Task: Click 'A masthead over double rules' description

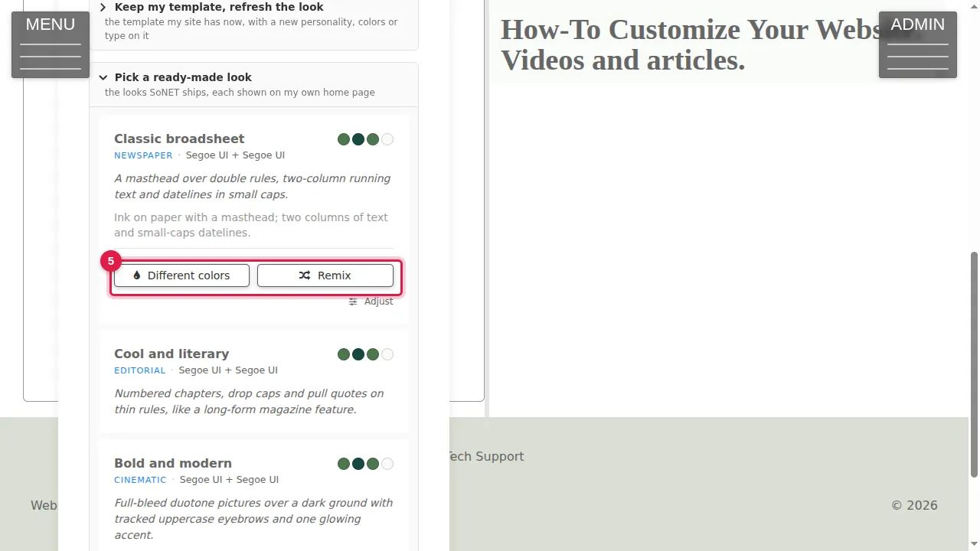Action: (x=253, y=186)
